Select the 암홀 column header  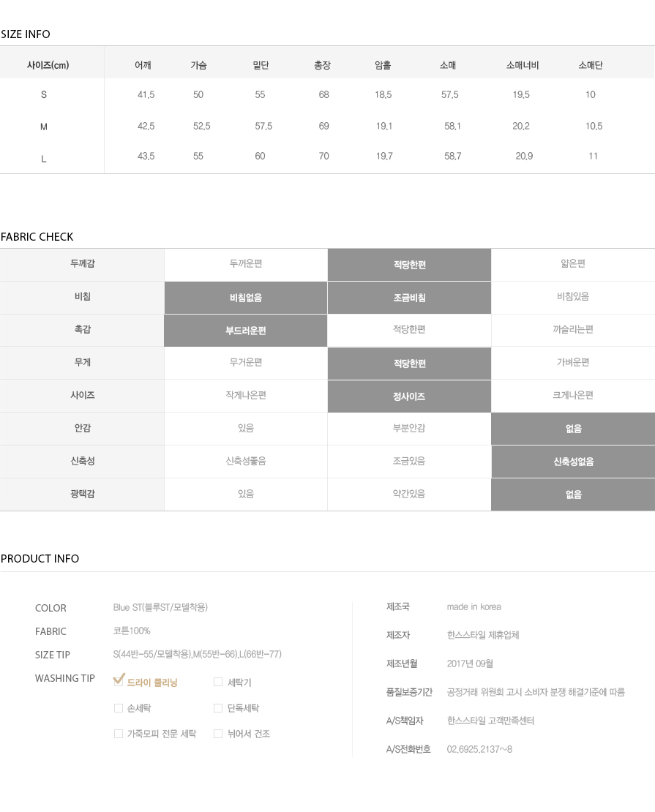point(383,65)
